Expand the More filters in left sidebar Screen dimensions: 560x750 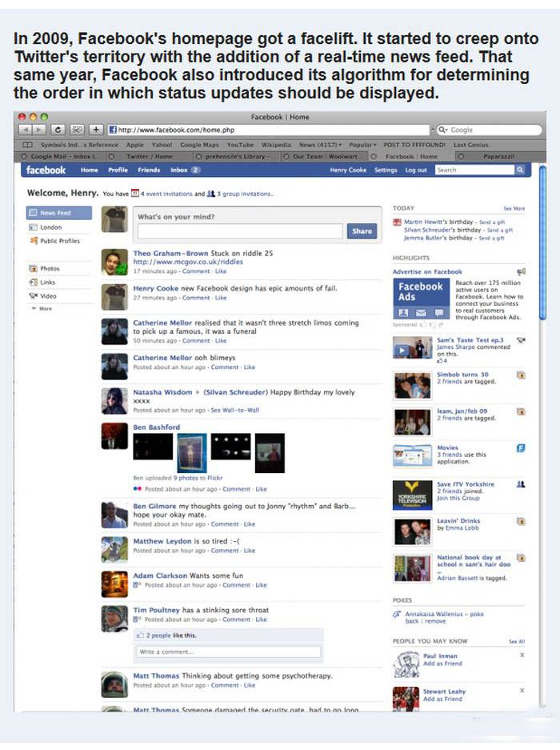coord(45,308)
